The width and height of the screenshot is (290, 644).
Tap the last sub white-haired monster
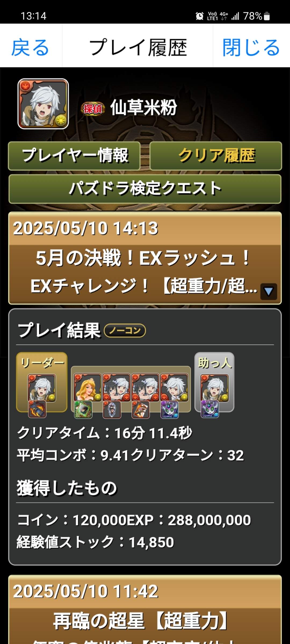[174, 387]
